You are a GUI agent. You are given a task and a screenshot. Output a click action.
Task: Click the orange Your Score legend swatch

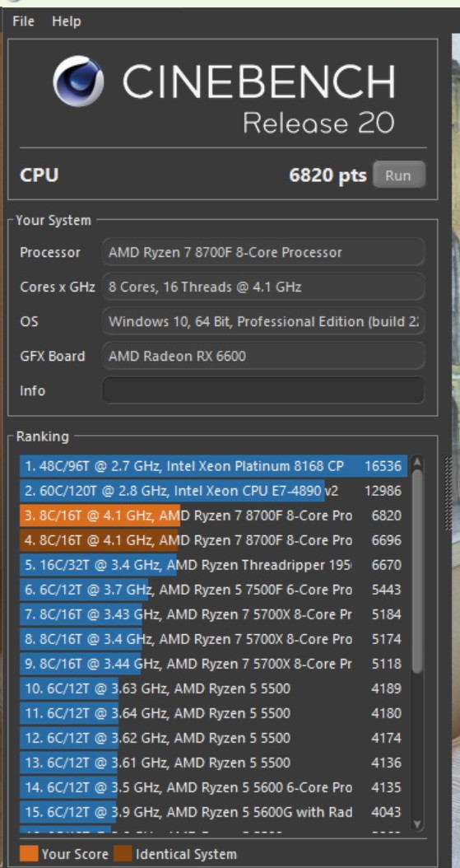[x=28, y=854]
